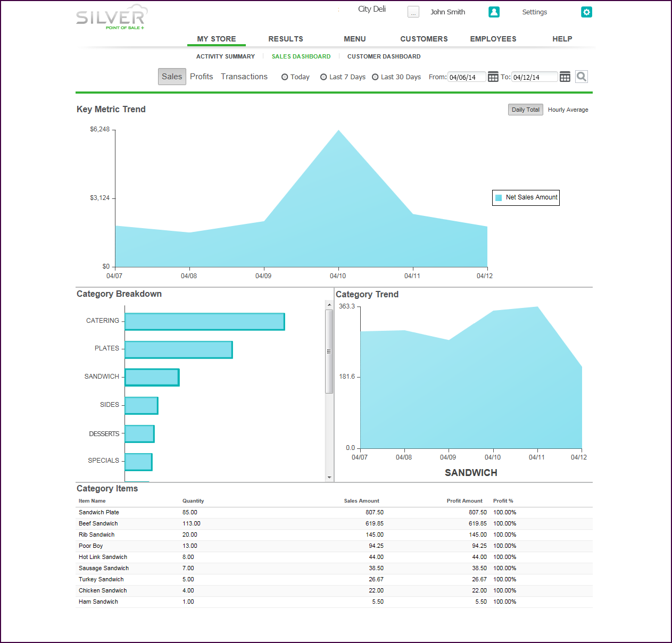Open the EMPLOYEES menu

[493, 39]
